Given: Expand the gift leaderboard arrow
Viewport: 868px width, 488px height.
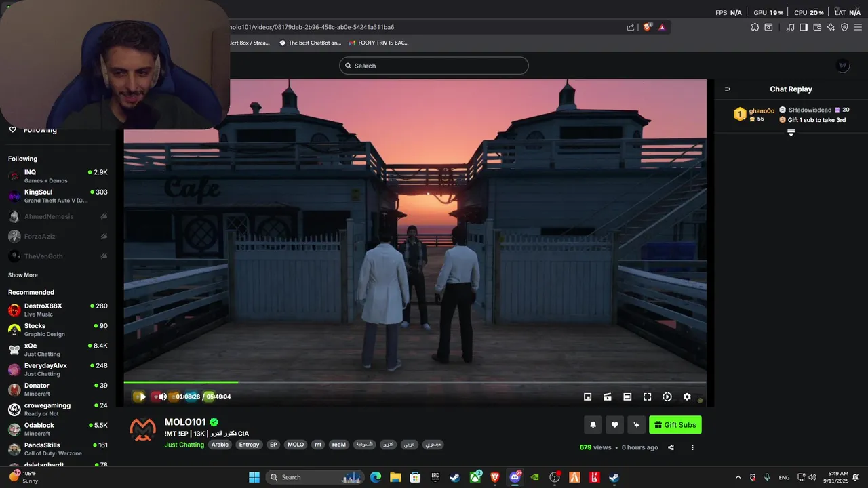Looking at the screenshot, I should tap(791, 133).
